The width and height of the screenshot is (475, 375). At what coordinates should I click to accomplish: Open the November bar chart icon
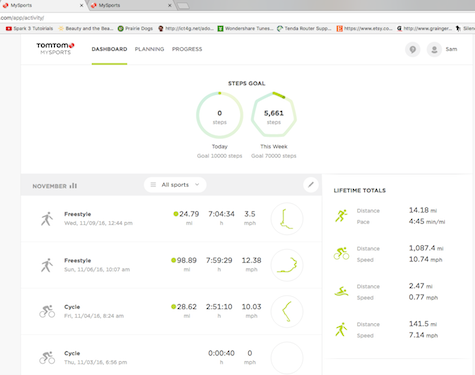(73, 186)
